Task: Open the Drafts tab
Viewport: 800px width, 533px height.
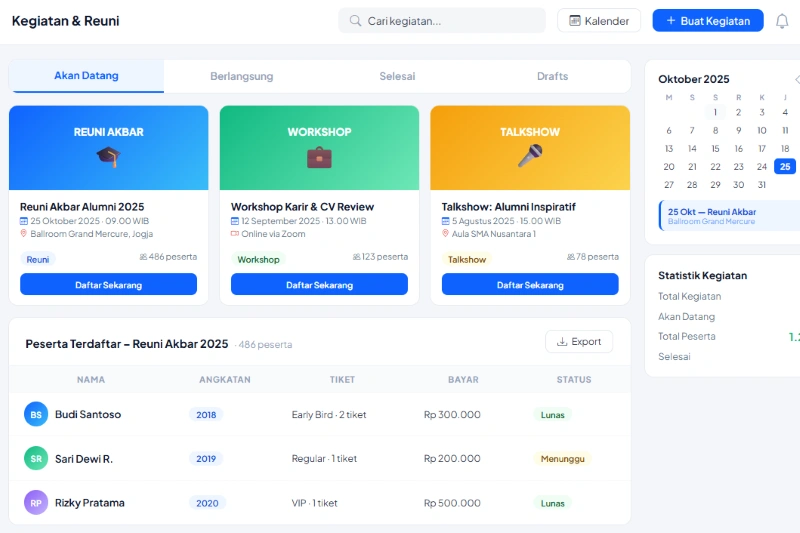Action: pos(552,76)
